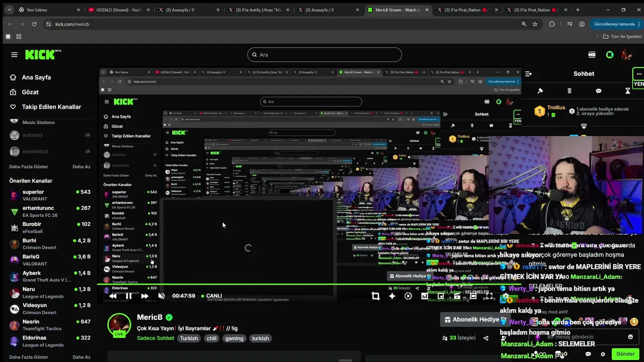Click the hourglass slow mode icon

pyautogui.click(x=628, y=91)
